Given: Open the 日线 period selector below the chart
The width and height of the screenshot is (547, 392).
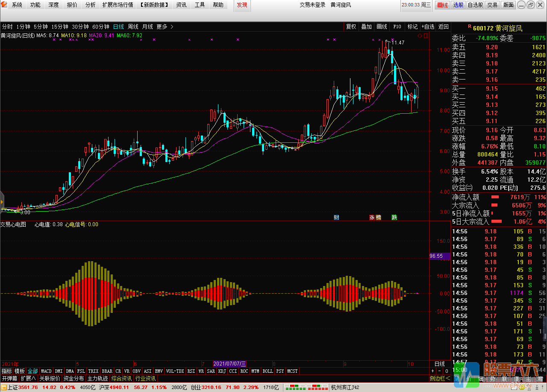Looking at the screenshot, I should coord(440,364).
